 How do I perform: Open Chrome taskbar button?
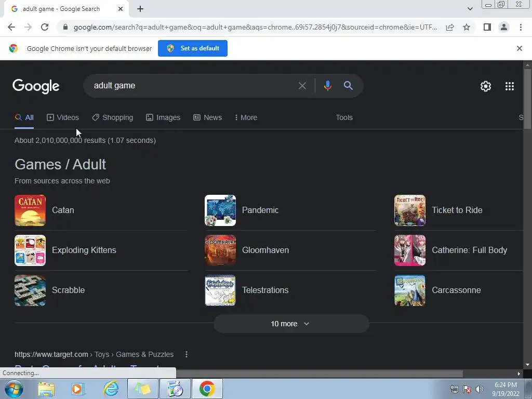207,389
